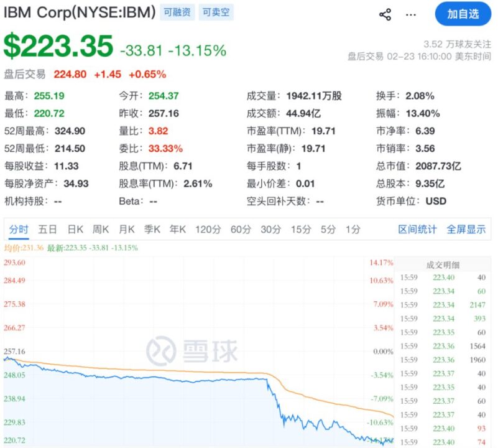Viewport: 503px width, 448px height.
Task: Click the current price $223.35
Action: [58, 46]
